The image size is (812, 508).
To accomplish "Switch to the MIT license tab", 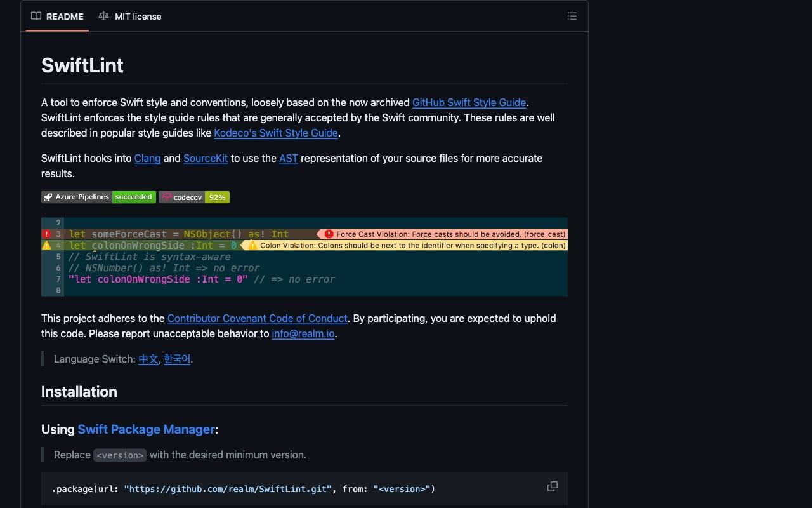I will (x=130, y=17).
